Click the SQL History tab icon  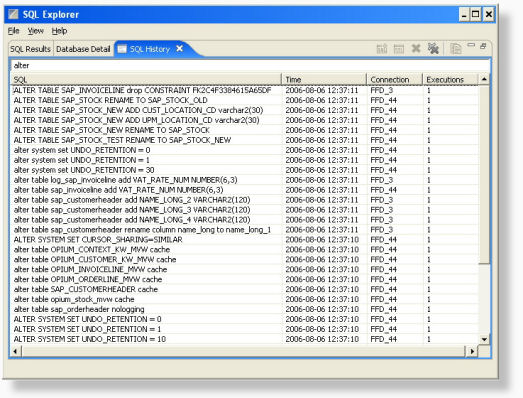(x=122, y=49)
